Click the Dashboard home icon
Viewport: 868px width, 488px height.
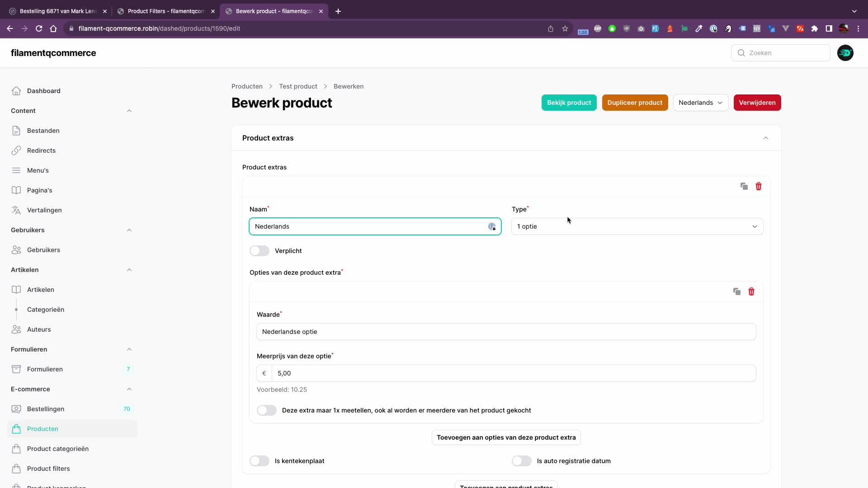coord(16,91)
